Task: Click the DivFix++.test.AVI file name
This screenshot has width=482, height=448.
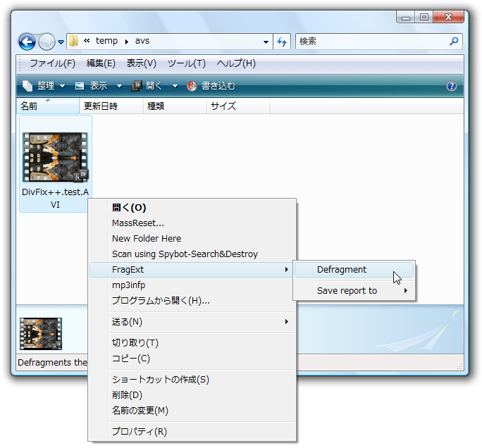Action: click(x=56, y=198)
